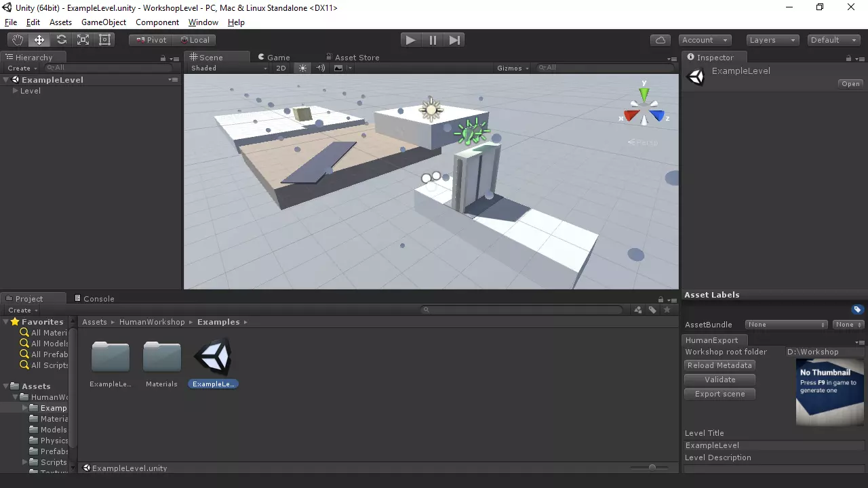Click the Level Title input field

[x=774, y=445]
